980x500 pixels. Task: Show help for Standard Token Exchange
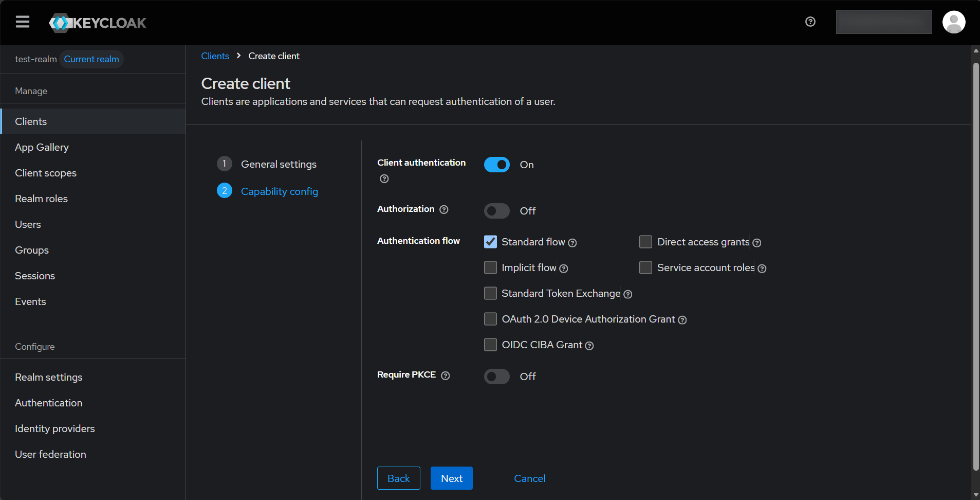click(628, 294)
